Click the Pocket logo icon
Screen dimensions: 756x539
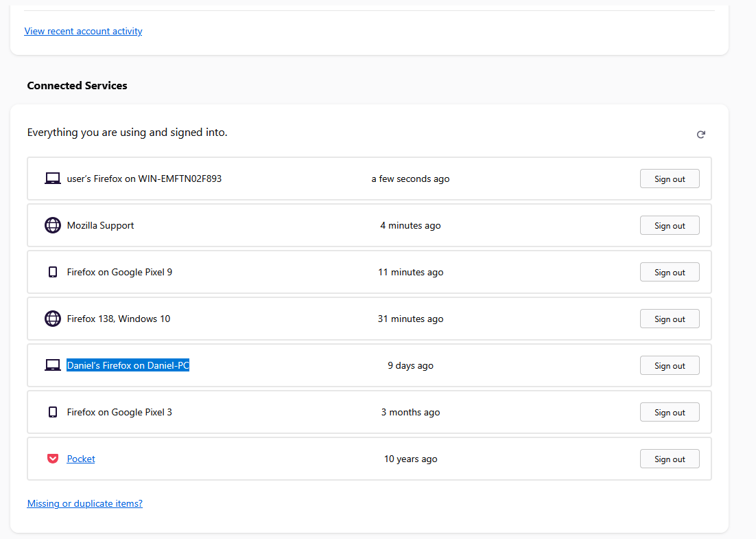(53, 459)
